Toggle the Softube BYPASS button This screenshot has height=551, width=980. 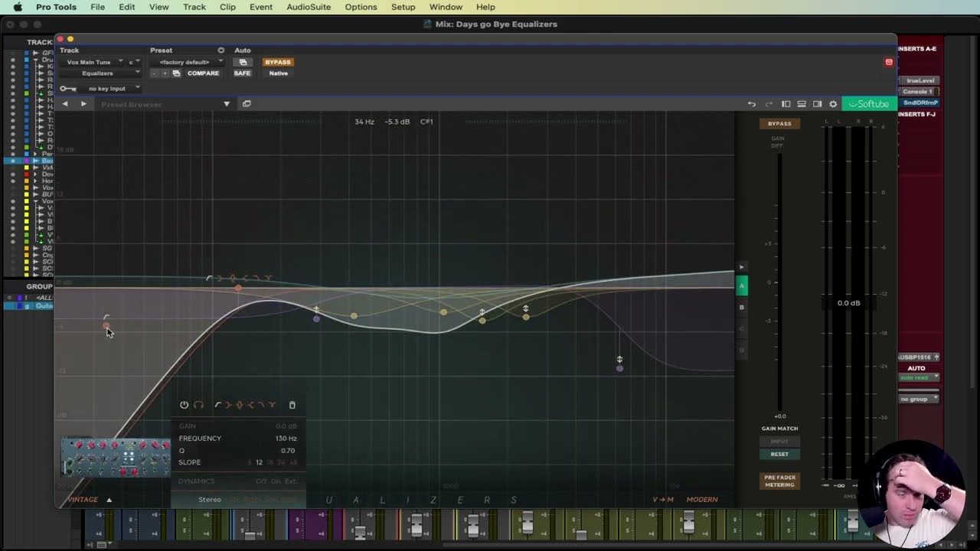click(779, 123)
